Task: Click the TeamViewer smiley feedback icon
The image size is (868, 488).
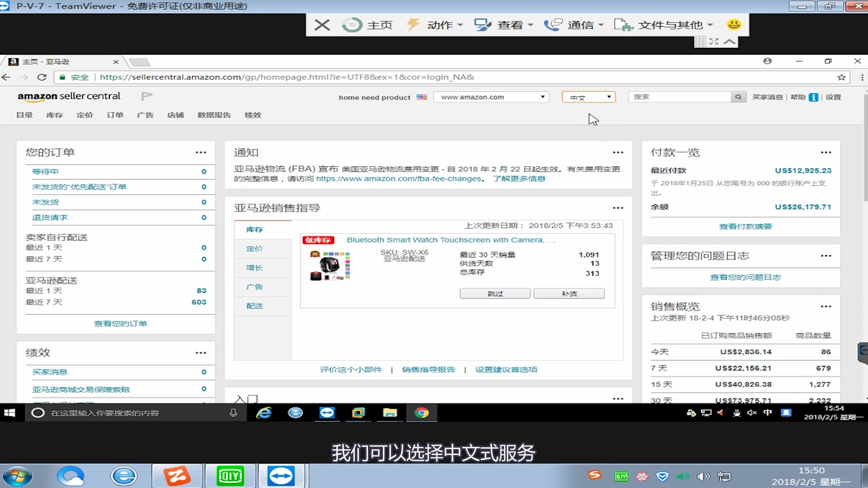Action: point(734,24)
